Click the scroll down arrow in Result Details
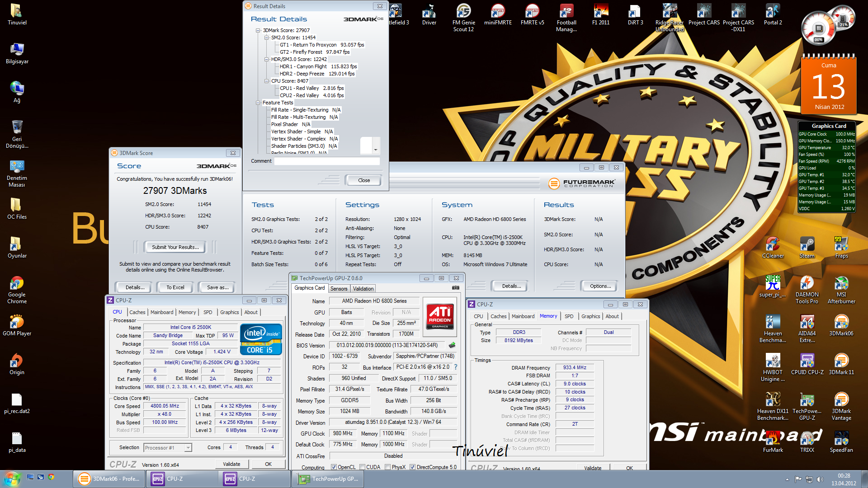The width and height of the screenshot is (868, 488). [x=376, y=150]
